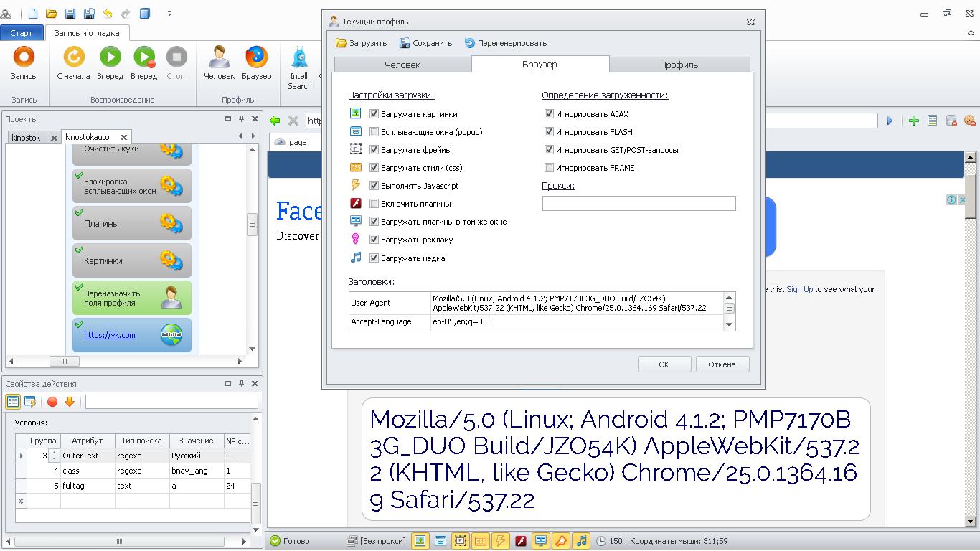Open the Человек profile ribbon icon

[219, 63]
